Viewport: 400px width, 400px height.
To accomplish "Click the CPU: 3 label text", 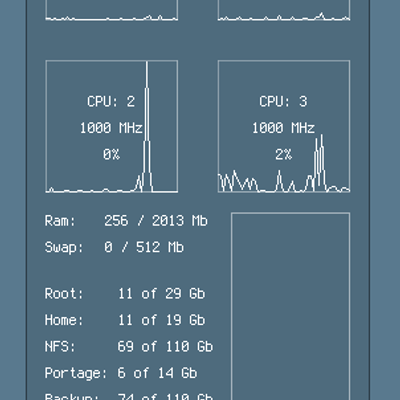I will click(x=283, y=101).
